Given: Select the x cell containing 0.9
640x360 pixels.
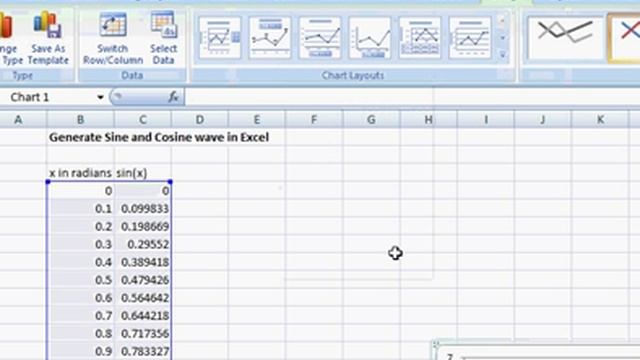Looking at the screenshot, I should coord(80,351).
